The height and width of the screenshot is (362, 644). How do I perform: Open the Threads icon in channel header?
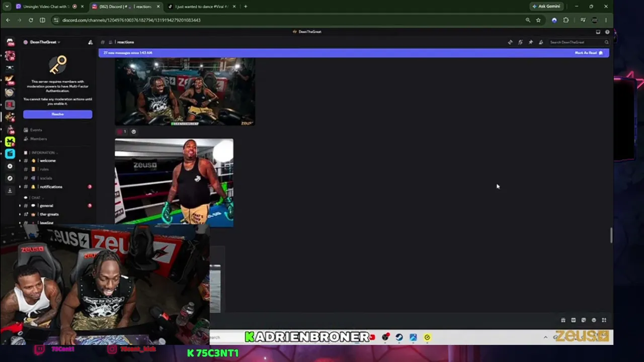pyautogui.click(x=510, y=42)
